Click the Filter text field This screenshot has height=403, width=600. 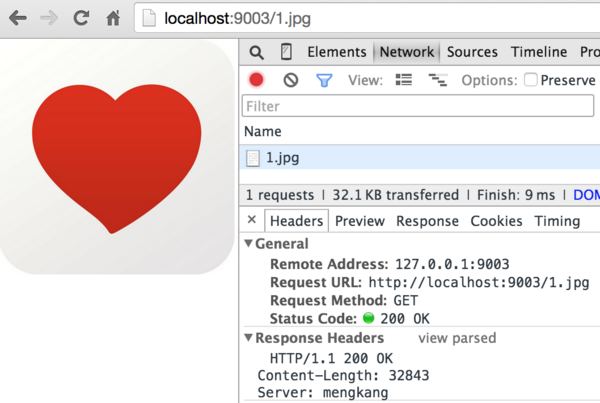418,106
